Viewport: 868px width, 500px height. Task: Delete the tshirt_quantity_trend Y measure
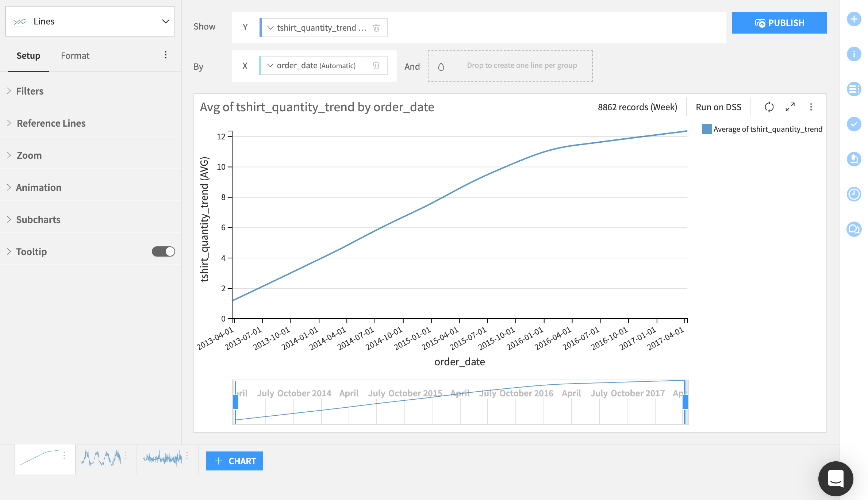coord(377,27)
